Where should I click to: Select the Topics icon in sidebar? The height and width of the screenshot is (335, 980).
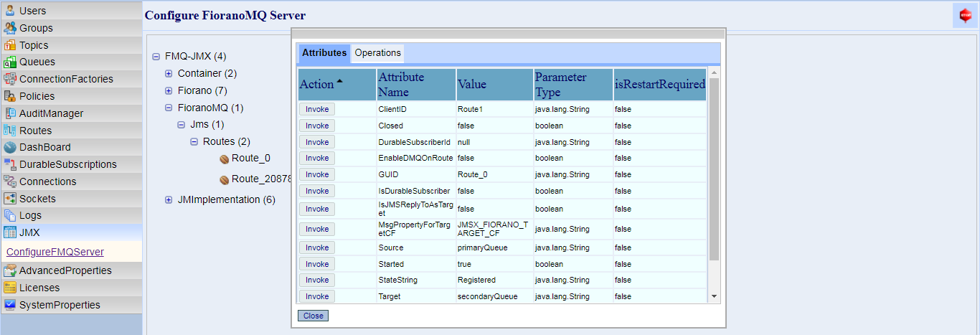10,45
